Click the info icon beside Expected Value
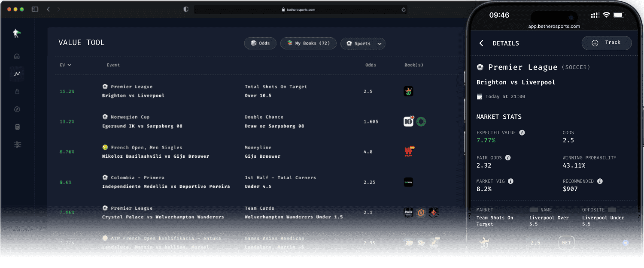The height and width of the screenshot is (268, 644). [522, 132]
